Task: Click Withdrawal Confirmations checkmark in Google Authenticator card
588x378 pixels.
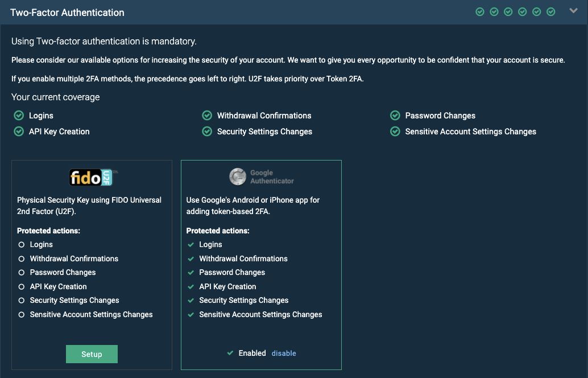Action: click(191, 258)
